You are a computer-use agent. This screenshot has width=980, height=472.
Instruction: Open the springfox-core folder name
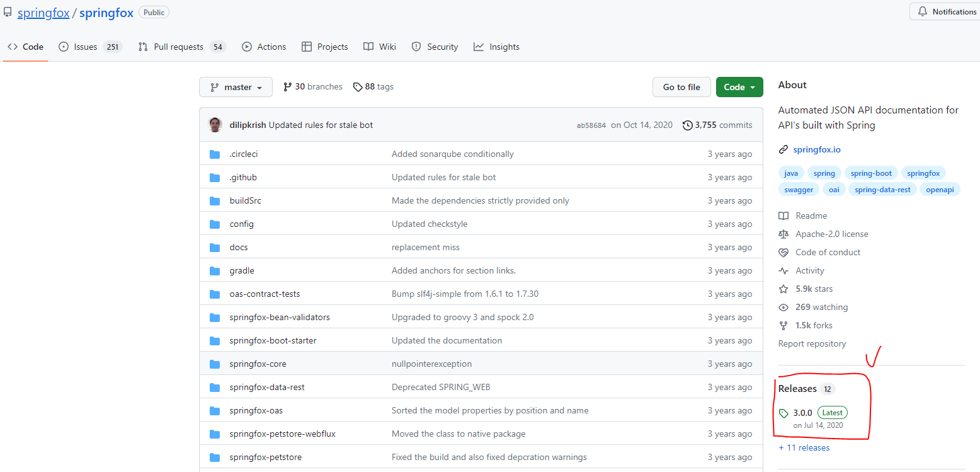point(258,364)
